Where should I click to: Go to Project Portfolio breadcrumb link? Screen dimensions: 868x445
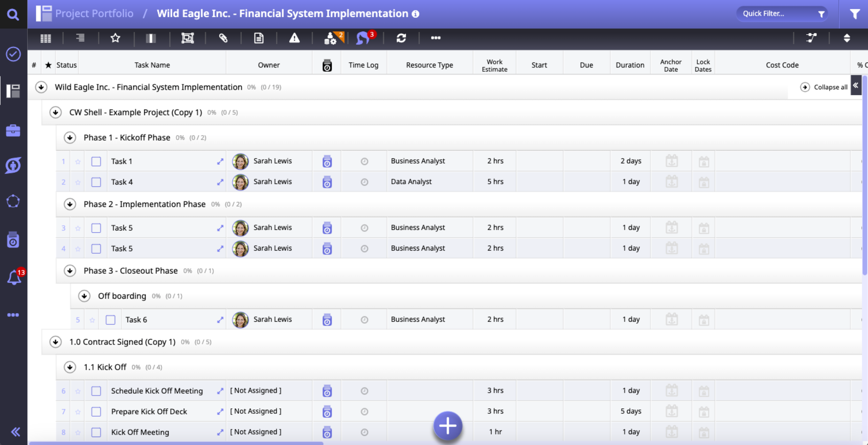(94, 13)
